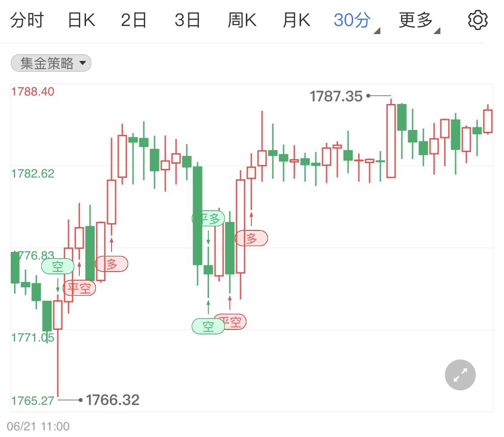Select the 2日 chart tab

tap(134, 21)
